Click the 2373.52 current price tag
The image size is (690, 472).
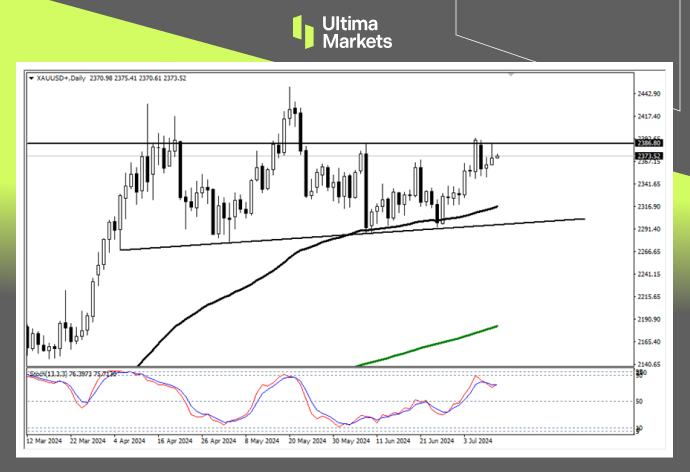tap(648, 156)
